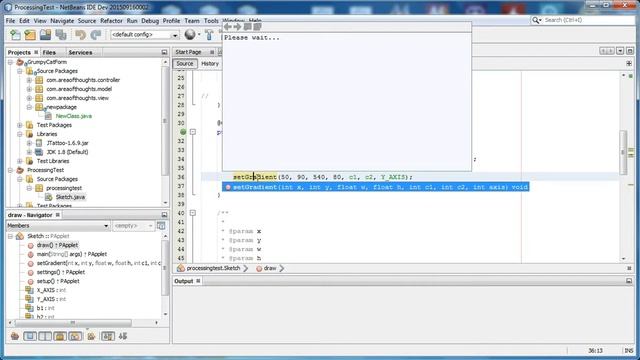Click the Source view button

click(184, 64)
